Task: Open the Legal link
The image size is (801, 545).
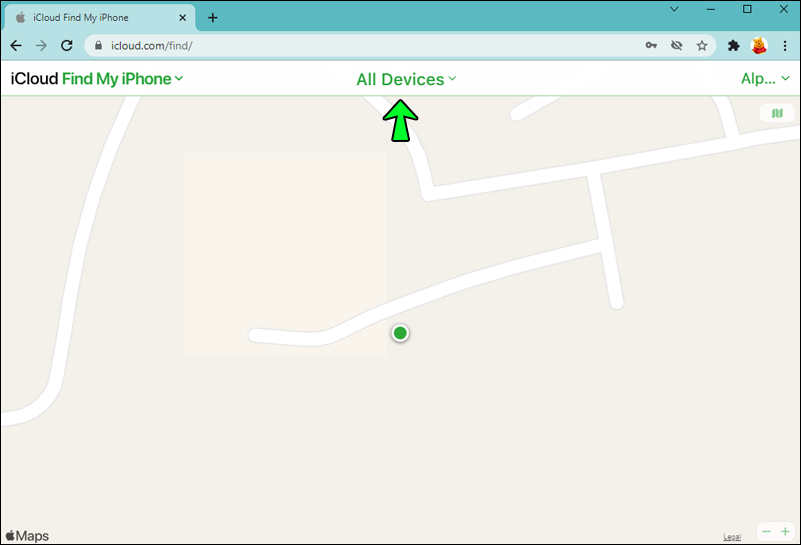Action: pyautogui.click(x=732, y=537)
